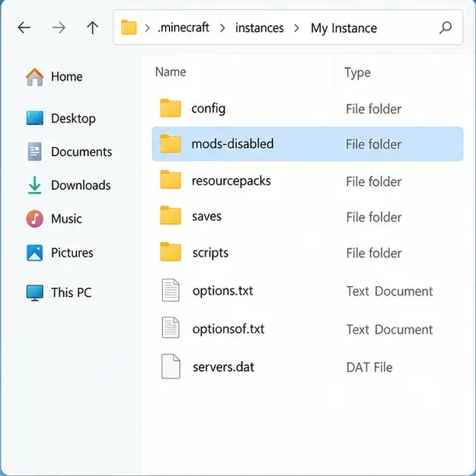Go forward with the right arrow

[59, 27]
